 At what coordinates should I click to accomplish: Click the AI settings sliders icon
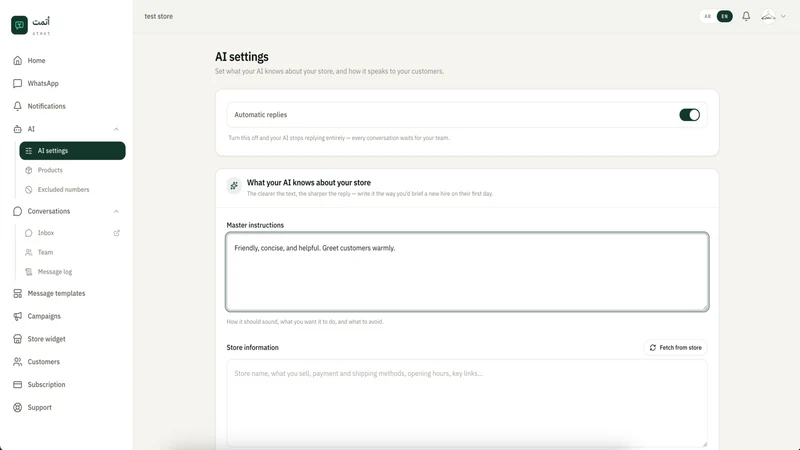point(29,151)
